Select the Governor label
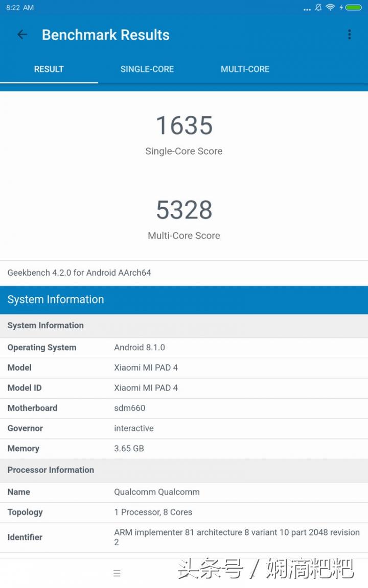The height and width of the screenshot is (588, 368). (x=25, y=428)
